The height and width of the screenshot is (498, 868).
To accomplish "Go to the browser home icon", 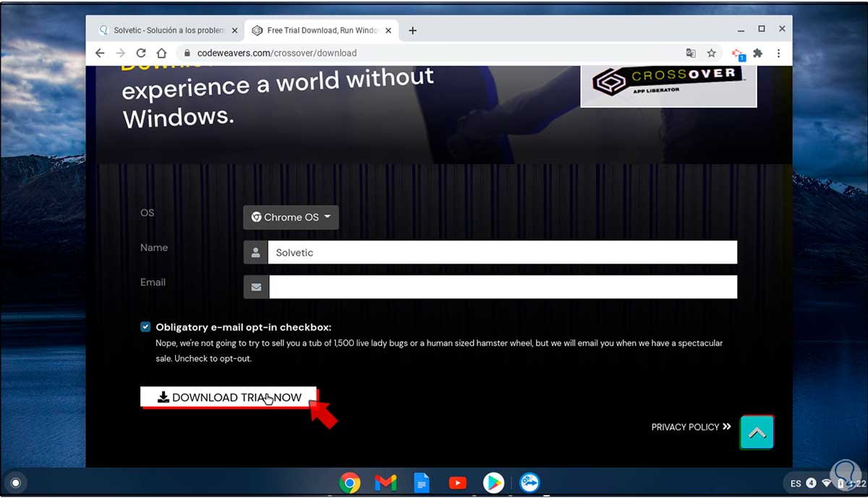I will point(161,53).
